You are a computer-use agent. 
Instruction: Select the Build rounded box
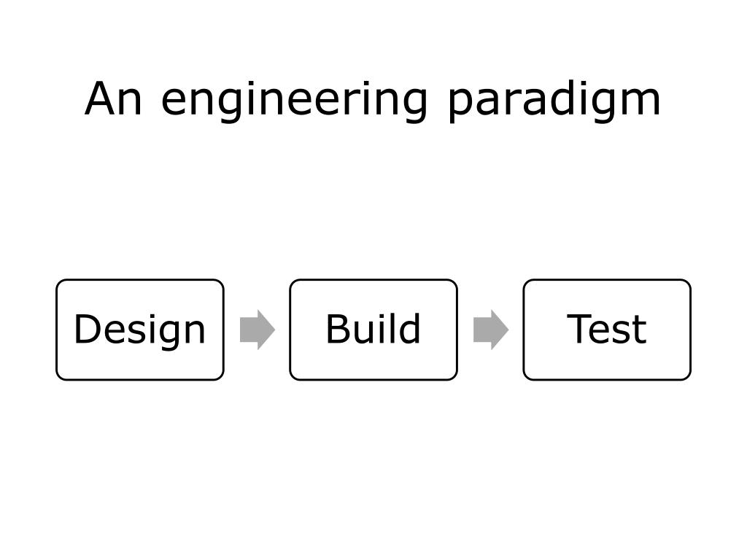coord(373,330)
